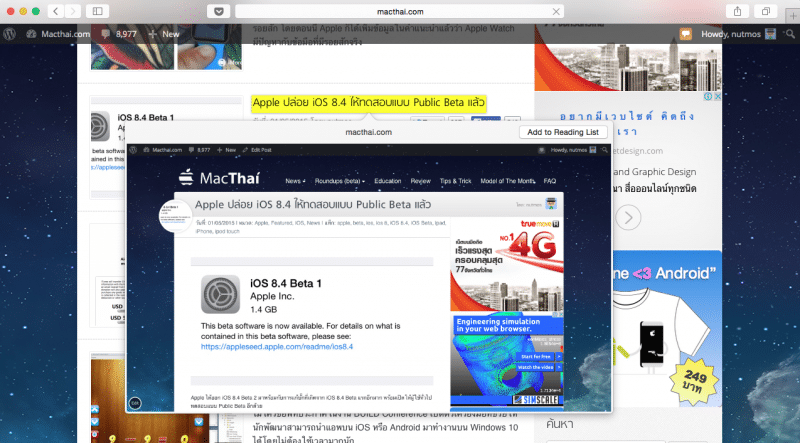The height and width of the screenshot is (443, 800).
Task: Open the orange notifications icon in admin bar
Action: 686,34
